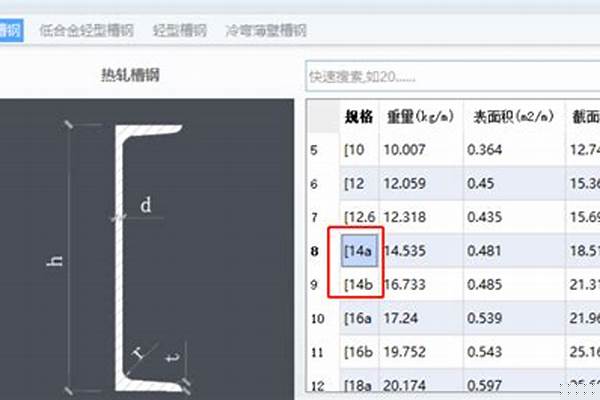Click the highlighted 槽钢 tab at far left
Image resolution: width=600 pixels, height=400 pixels.
point(10,31)
